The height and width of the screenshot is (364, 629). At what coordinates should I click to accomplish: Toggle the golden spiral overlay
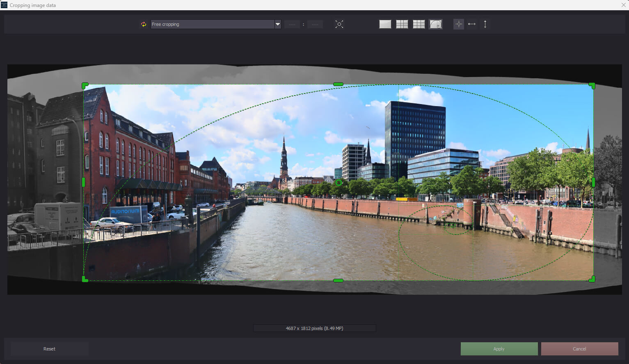point(435,24)
